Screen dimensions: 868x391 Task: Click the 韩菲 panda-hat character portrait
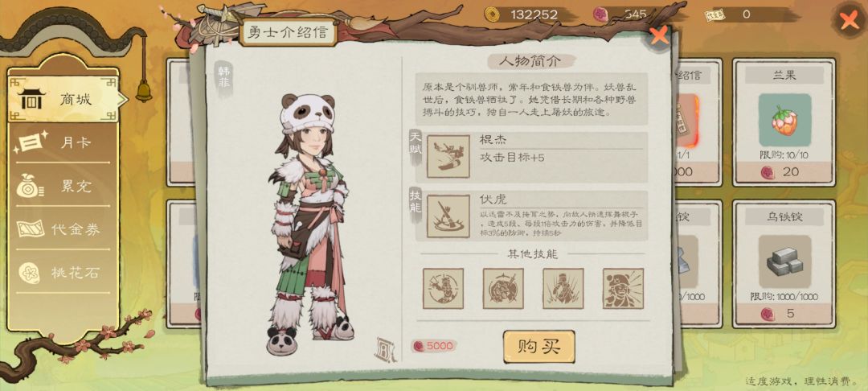pyautogui.click(x=308, y=224)
